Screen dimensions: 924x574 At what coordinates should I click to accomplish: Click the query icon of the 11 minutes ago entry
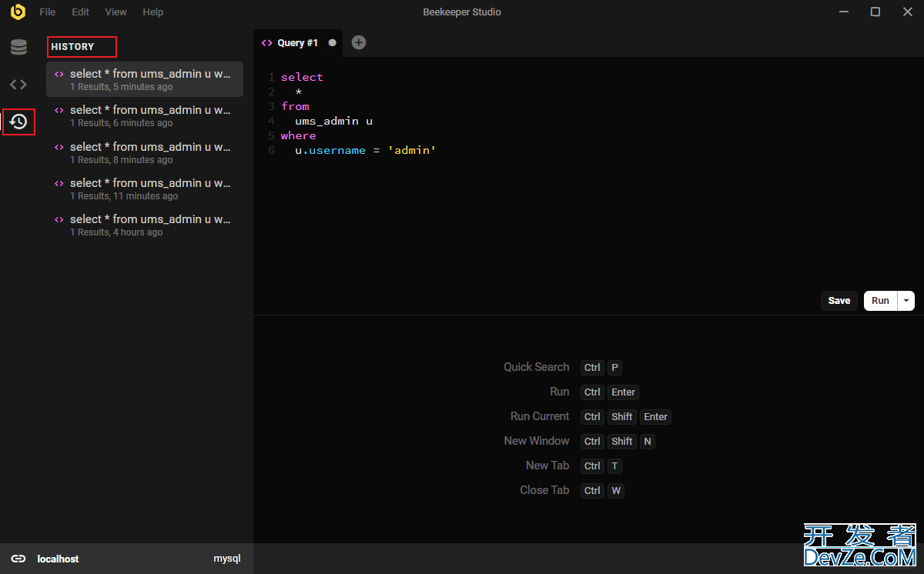pos(59,183)
